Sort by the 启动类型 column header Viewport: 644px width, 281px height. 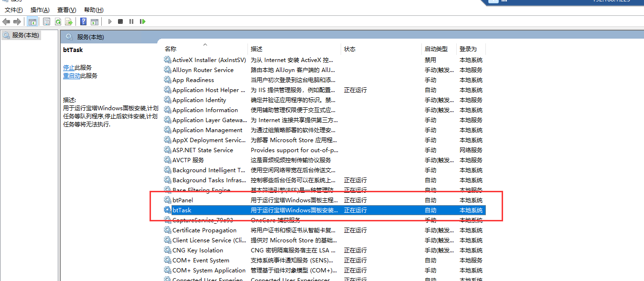pyautogui.click(x=436, y=49)
